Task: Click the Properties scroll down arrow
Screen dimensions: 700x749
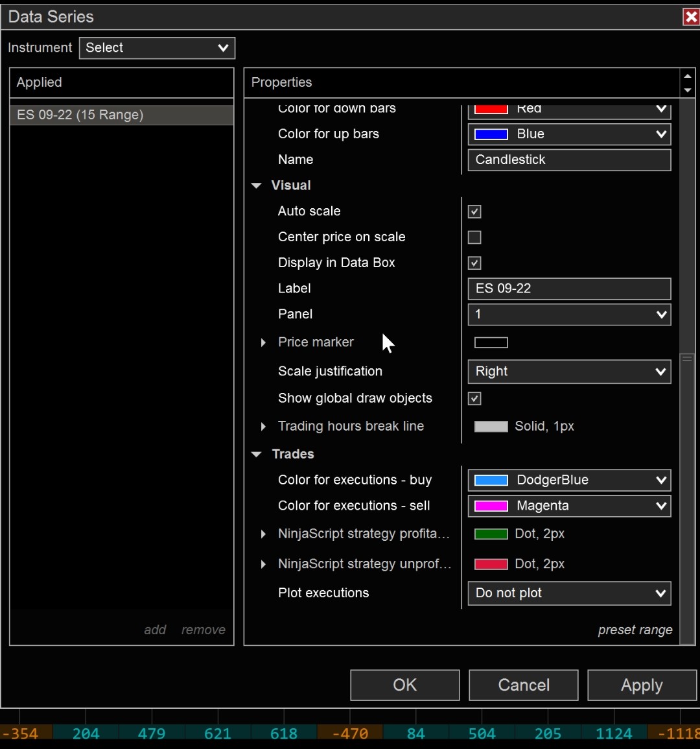Action: coord(688,89)
